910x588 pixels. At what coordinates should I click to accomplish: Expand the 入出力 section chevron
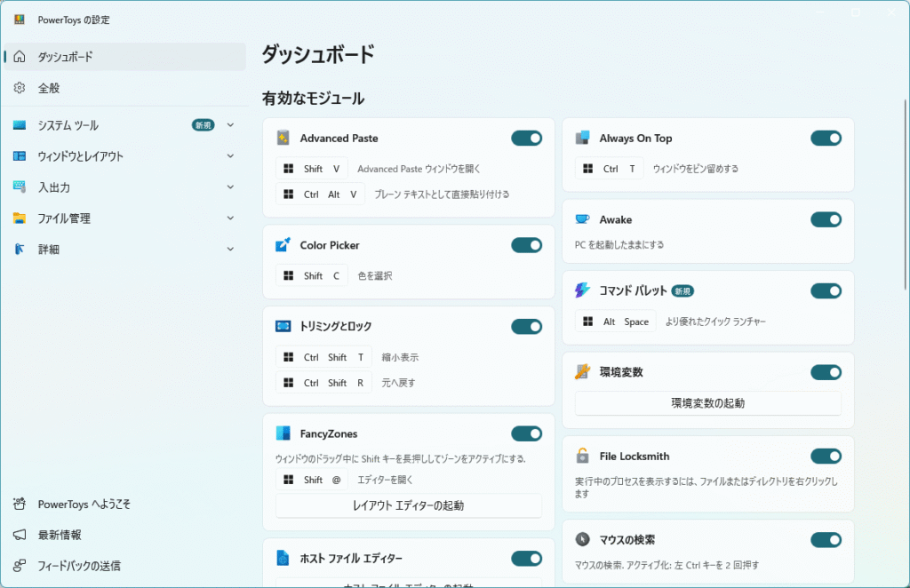click(230, 187)
